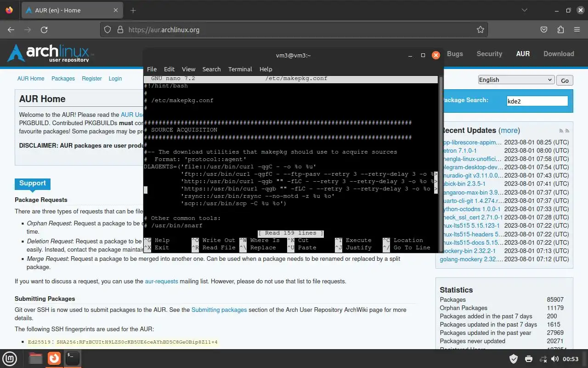The height and width of the screenshot is (368, 588).
Task: Open the Terminal menu in terminal
Action: (240, 69)
